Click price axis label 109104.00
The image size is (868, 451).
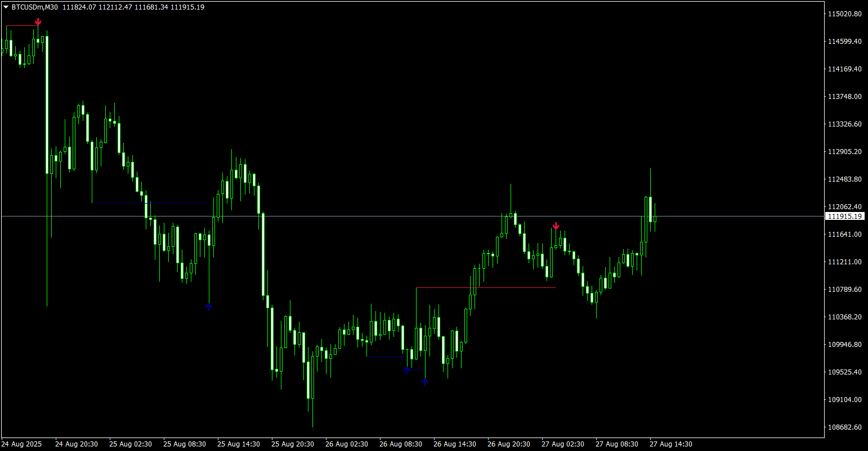pos(845,400)
